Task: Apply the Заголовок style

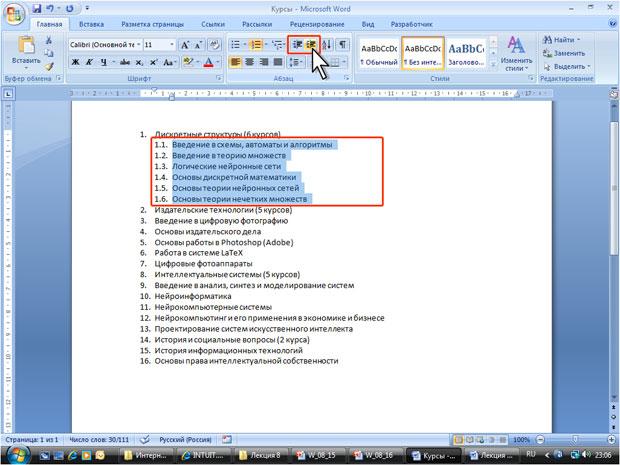Action: tap(466, 54)
